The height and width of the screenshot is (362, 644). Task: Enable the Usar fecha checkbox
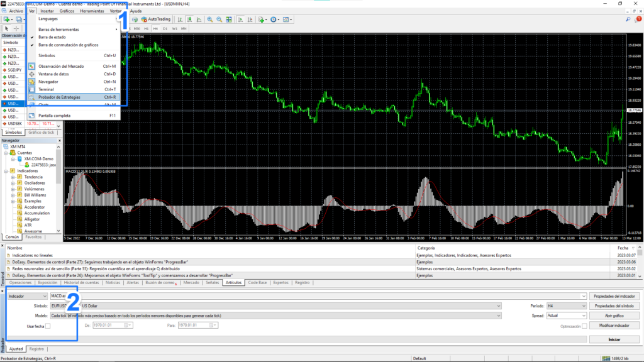pos(48,326)
